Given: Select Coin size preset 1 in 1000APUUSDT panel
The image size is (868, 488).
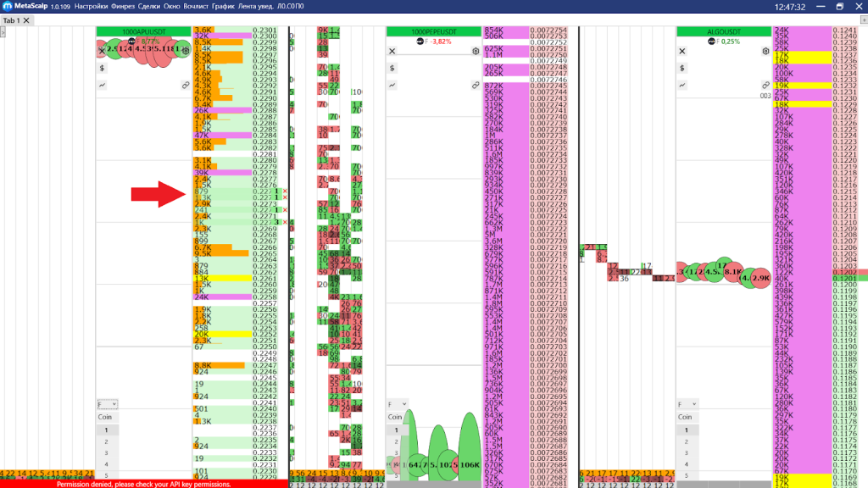Looking at the screenshot, I should [x=106, y=430].
